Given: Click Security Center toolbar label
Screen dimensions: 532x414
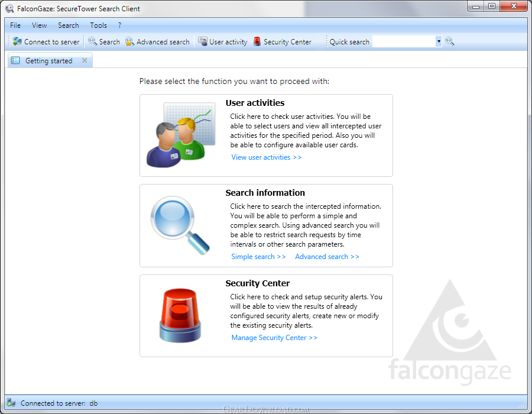Looking at the screenshot, I should point(287,42).
